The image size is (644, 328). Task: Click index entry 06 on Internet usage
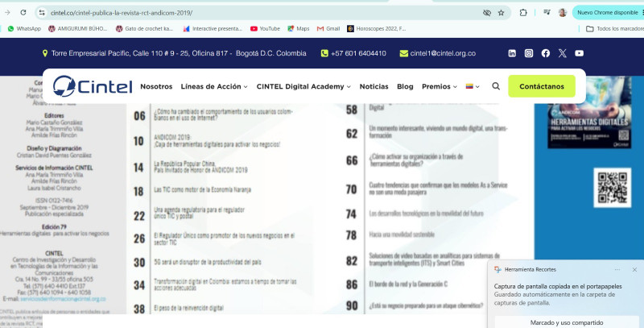click(x=224, y=114)
